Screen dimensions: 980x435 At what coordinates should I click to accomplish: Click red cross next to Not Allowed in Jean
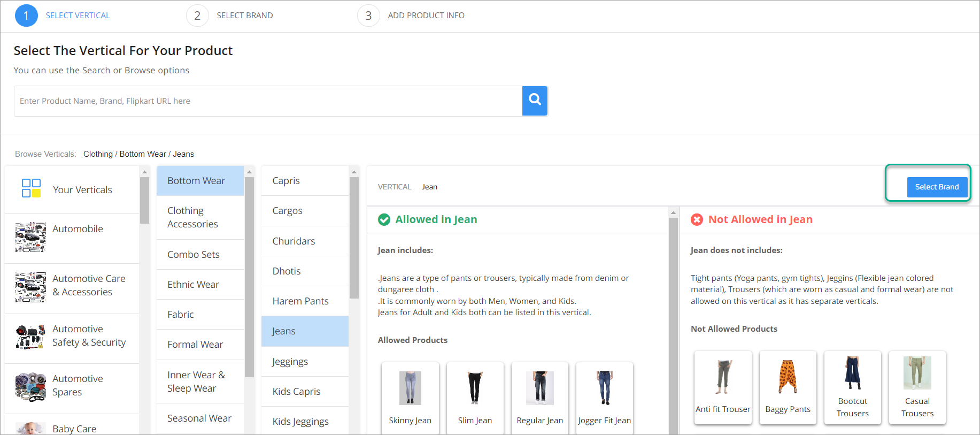697,219
